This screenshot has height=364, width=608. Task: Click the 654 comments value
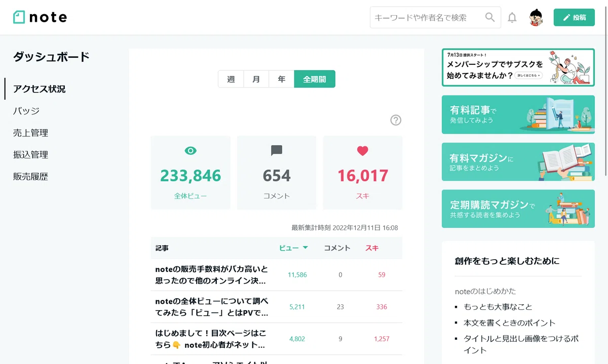click(x=277, y=176)
